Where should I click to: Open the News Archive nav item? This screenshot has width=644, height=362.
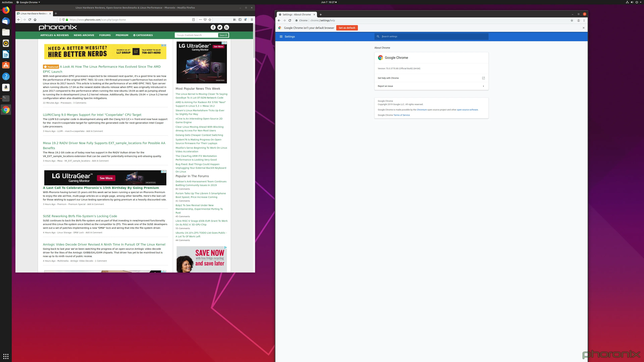click(84, 35)
